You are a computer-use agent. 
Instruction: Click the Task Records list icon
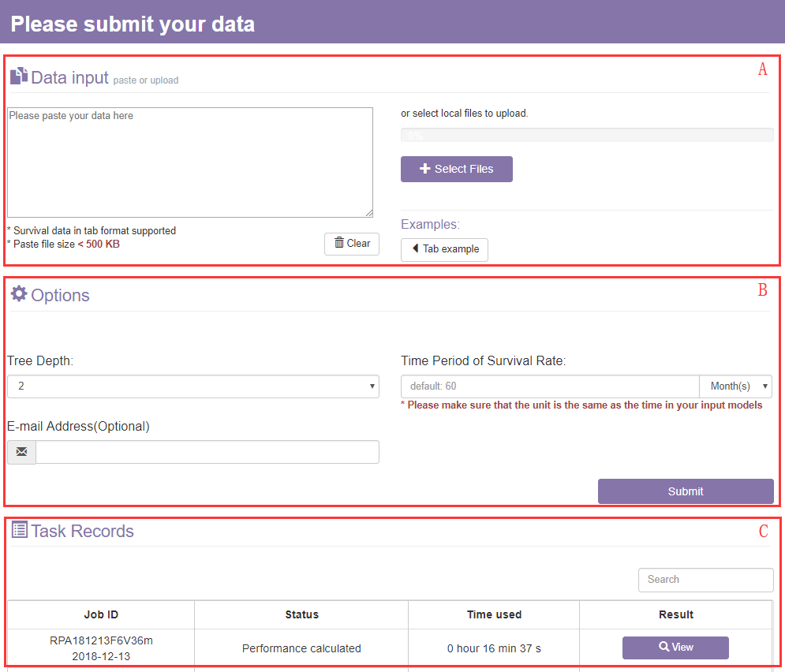click(x=19, y=530)
